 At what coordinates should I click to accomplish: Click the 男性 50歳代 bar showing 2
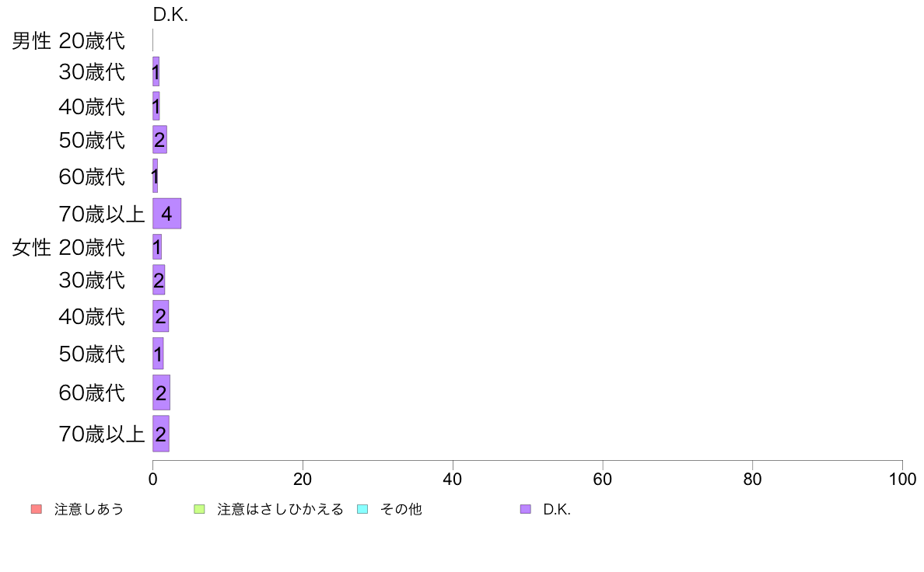159,140
